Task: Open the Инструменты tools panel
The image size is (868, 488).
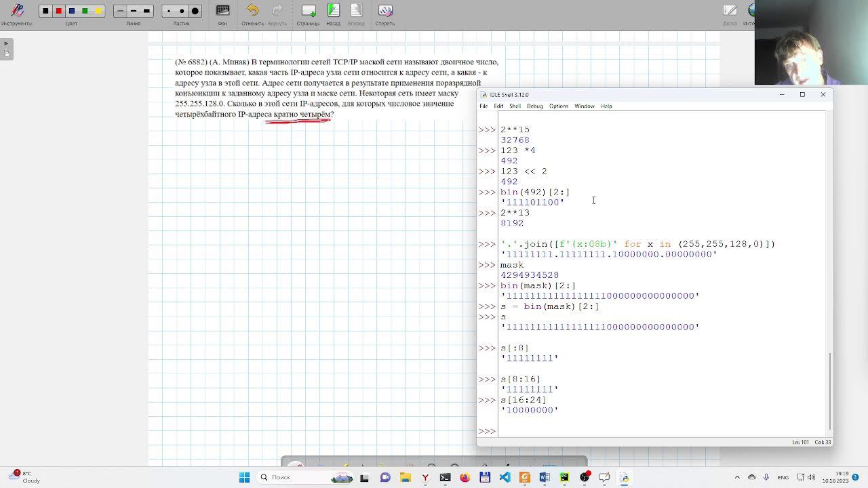Action: [16, 12]
